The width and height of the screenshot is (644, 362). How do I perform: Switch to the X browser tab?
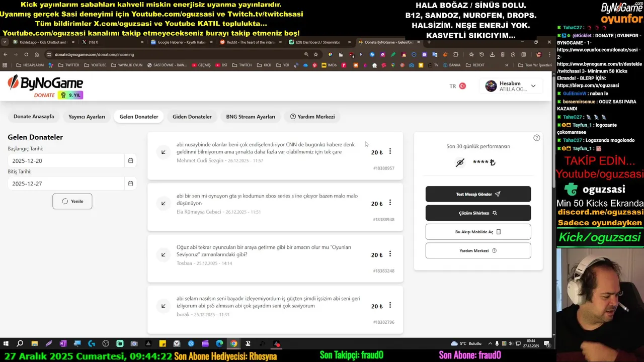point(112,42)
